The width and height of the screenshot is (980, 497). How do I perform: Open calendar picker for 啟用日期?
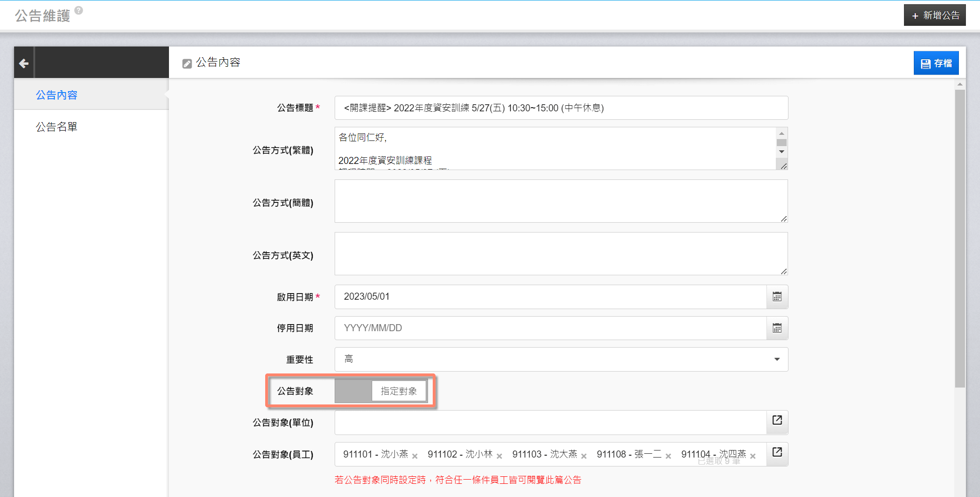coord(777,297)
